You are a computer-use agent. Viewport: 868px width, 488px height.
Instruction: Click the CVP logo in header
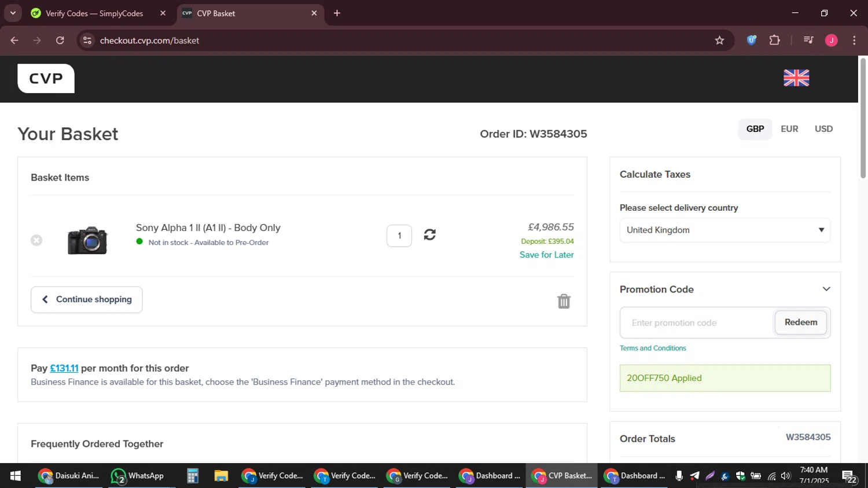pyautogui.click(x=46, y=78)
